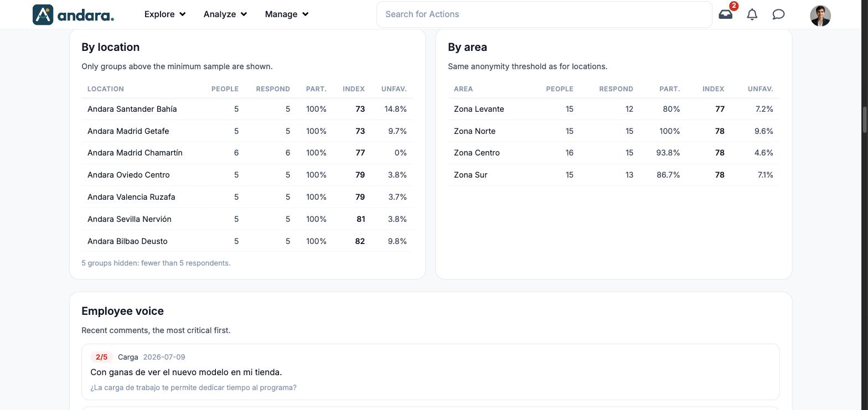Expand the Manage menu

click(287, 14)
